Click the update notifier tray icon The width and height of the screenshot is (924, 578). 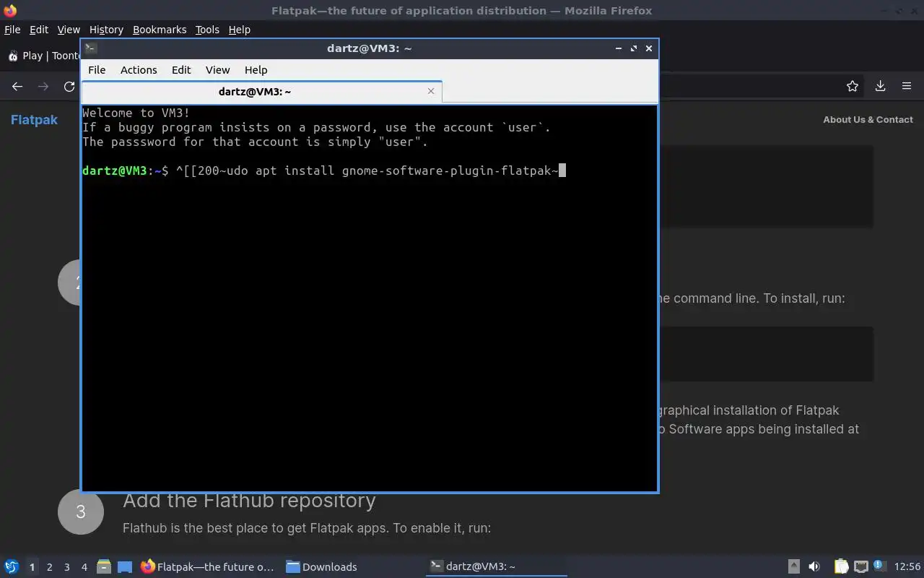click(879, 566)
